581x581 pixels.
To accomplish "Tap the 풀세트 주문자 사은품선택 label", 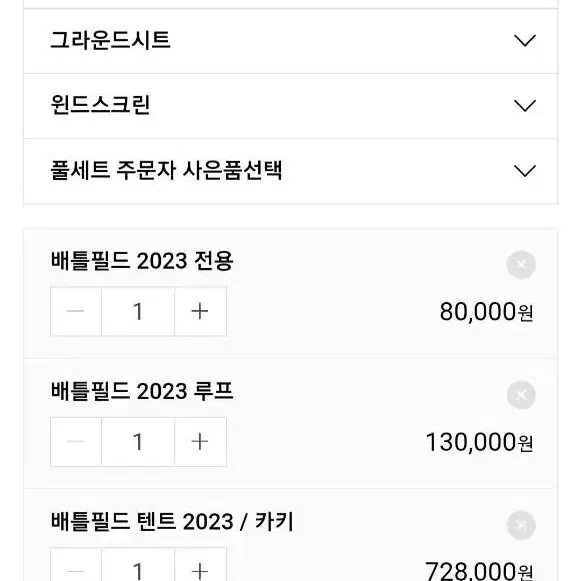I will click(166, 170).
